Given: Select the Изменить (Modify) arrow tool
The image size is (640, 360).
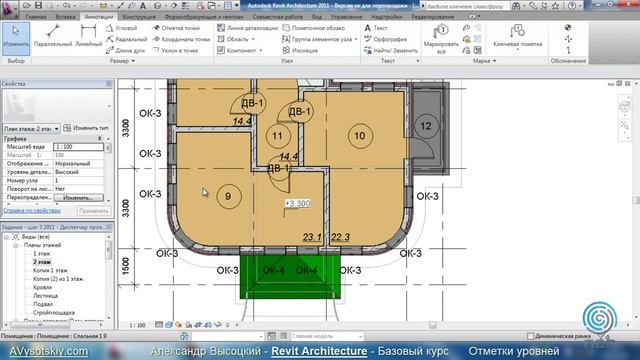Looking at the screenshot, I should pos(16,38).
